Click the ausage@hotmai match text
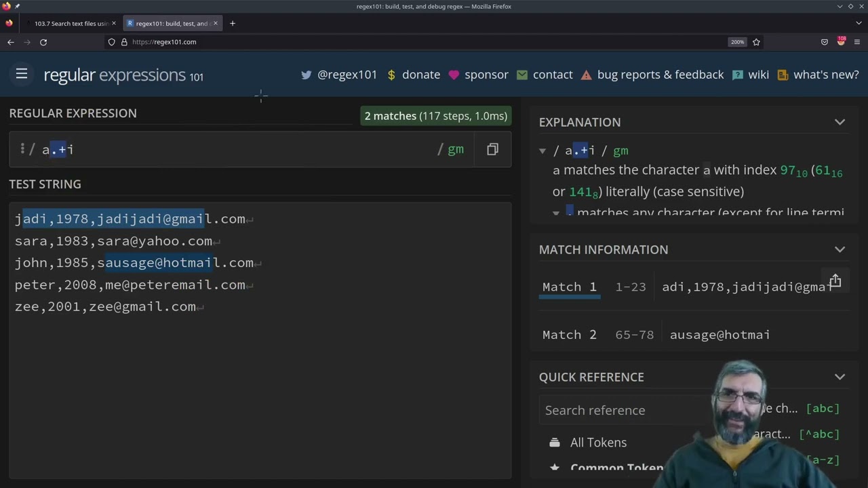 click(720, 335)
